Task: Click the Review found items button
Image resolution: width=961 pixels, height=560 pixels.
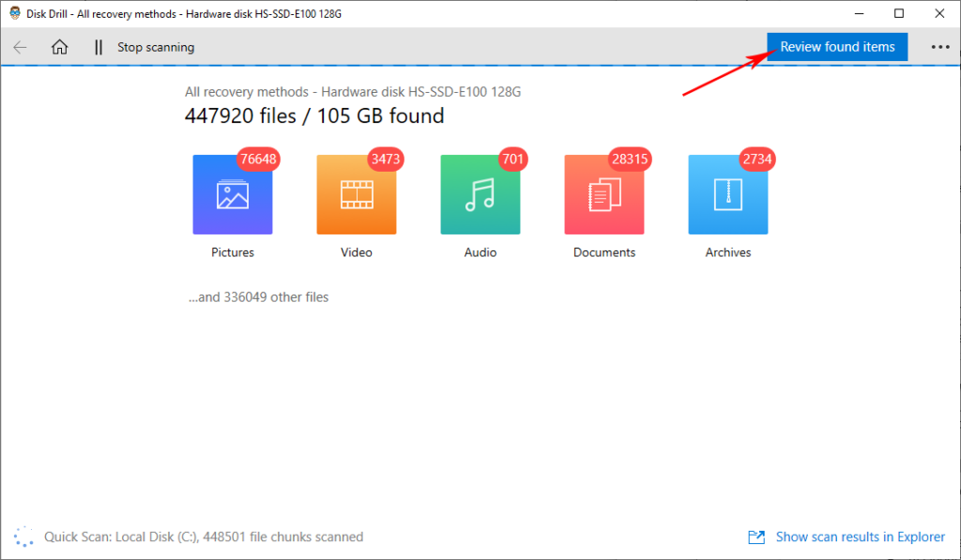Action: point(836,46)
